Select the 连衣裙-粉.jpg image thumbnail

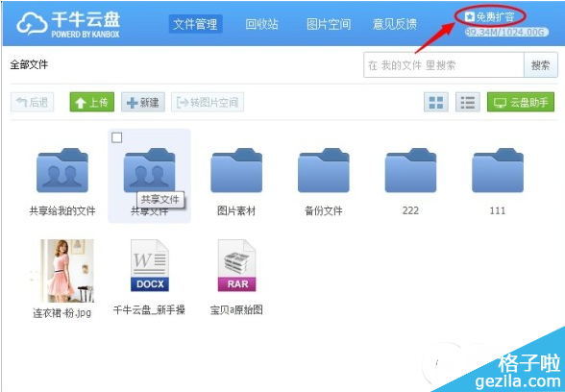[x=62, y=271]
